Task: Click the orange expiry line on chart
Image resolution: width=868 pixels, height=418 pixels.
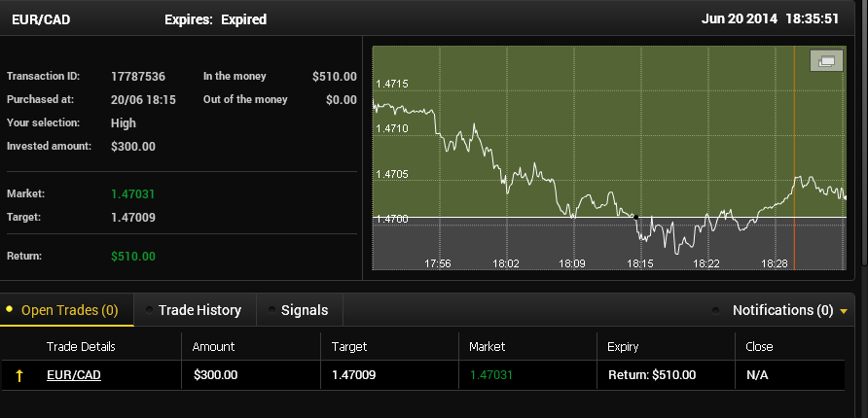Action: [794, 157]
